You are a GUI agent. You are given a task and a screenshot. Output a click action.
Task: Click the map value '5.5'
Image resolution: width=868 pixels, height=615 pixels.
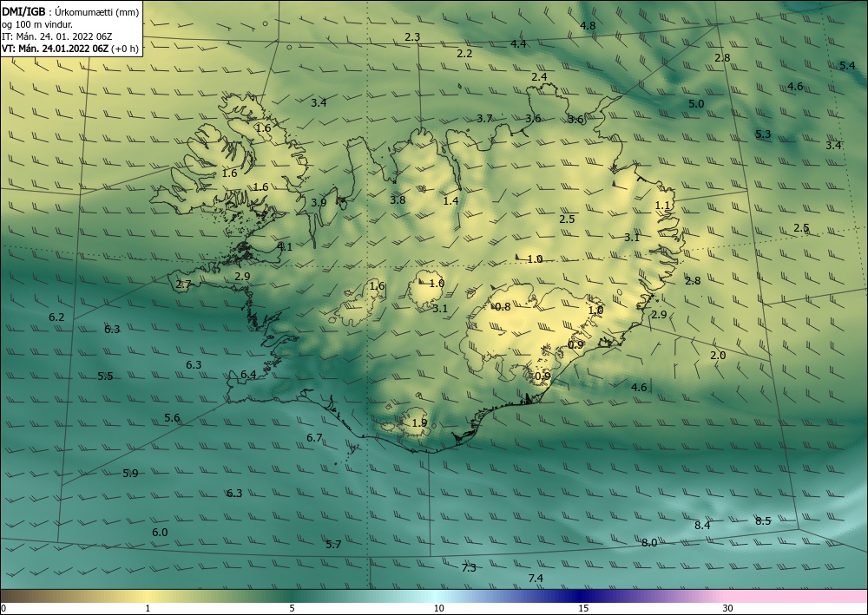[105, 376]
